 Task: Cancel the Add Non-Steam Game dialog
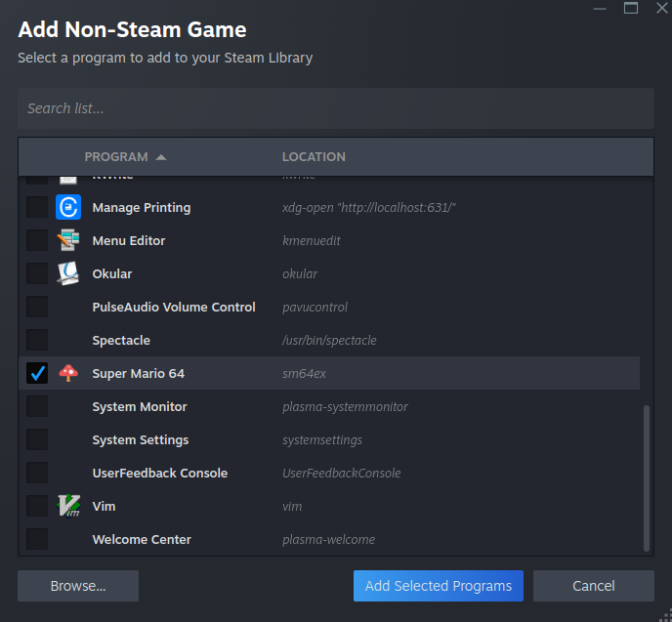(594, 586)
